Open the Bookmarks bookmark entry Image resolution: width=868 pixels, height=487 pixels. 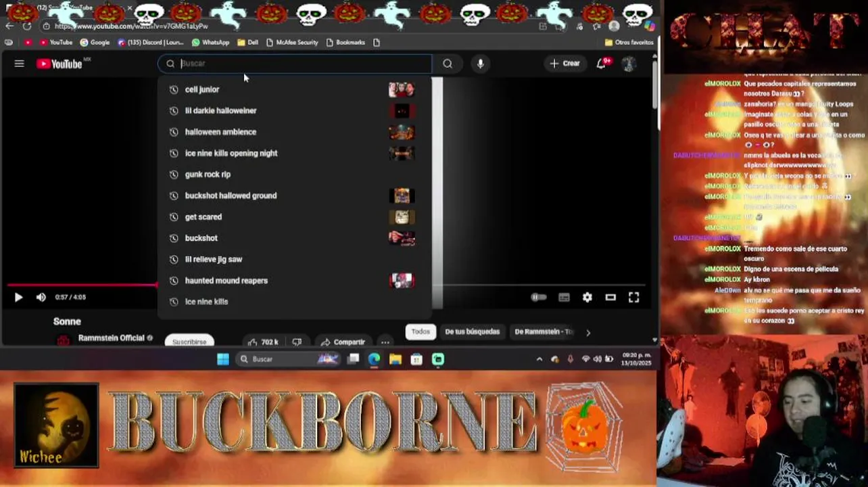(345, 42)
